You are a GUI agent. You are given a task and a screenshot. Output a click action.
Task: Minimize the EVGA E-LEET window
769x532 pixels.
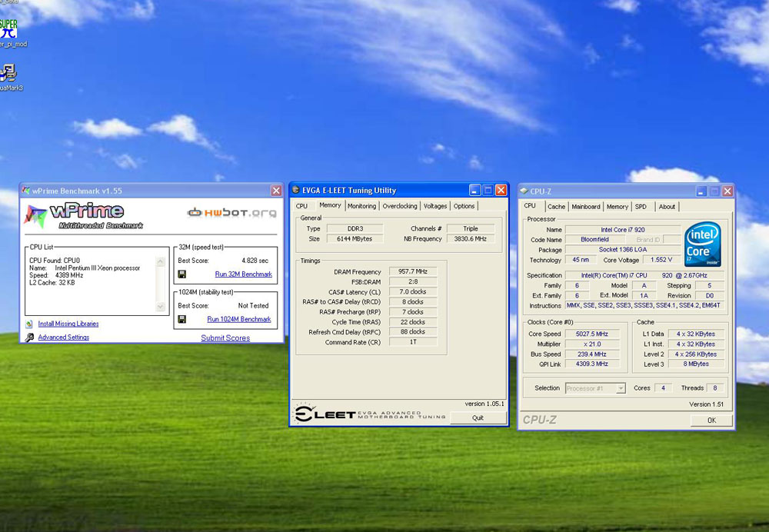[474, 190]
